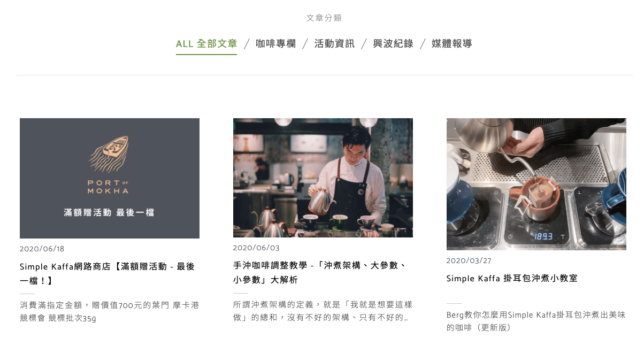Screen dimensions: 644x338
Task: Open the 活動資訊 category tab
Action: (x=334, y=44)
